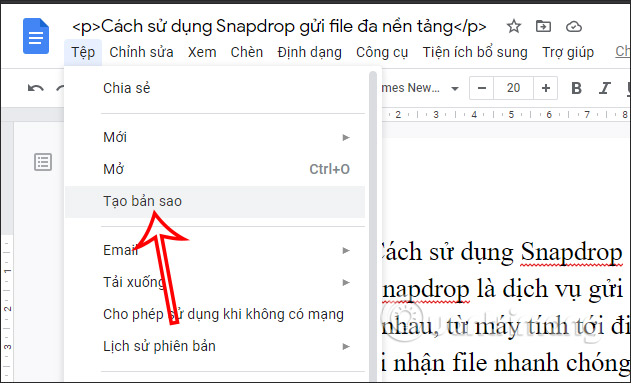This screenshot has width=631, height=383.
Task: Expand Lịch sử phiên bản submenu
Action: pos(215,346)
